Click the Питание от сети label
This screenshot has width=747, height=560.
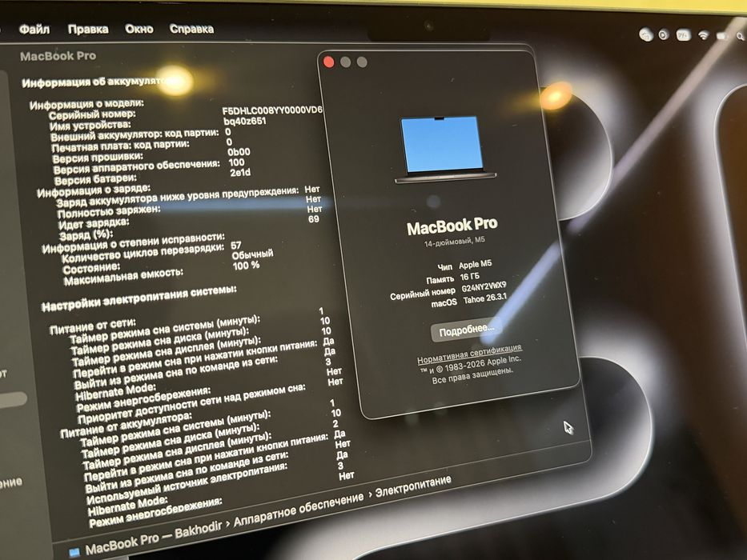[93, 326]
